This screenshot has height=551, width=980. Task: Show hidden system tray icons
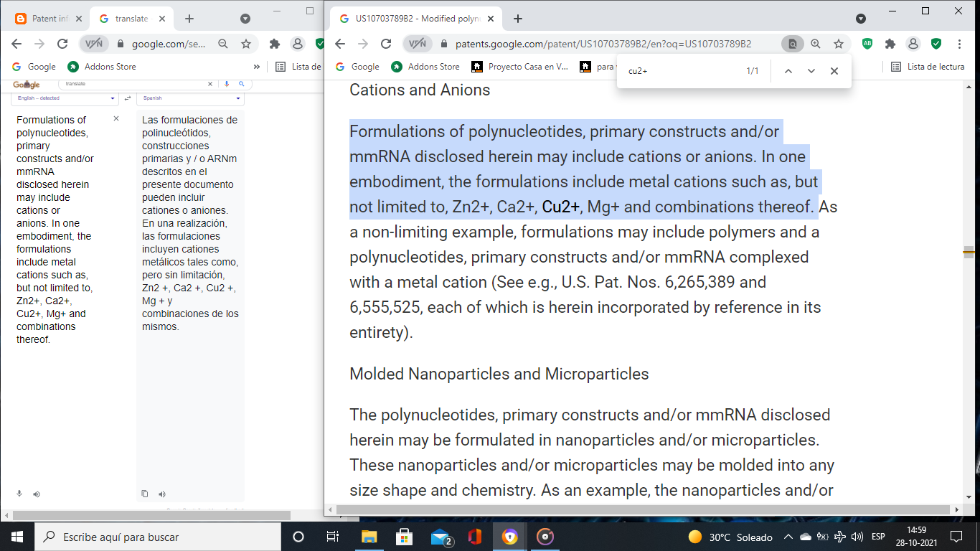point(788,537)
